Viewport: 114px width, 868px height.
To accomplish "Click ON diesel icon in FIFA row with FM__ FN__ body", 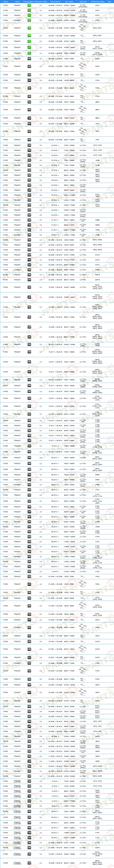I will (x=29, y=140).
